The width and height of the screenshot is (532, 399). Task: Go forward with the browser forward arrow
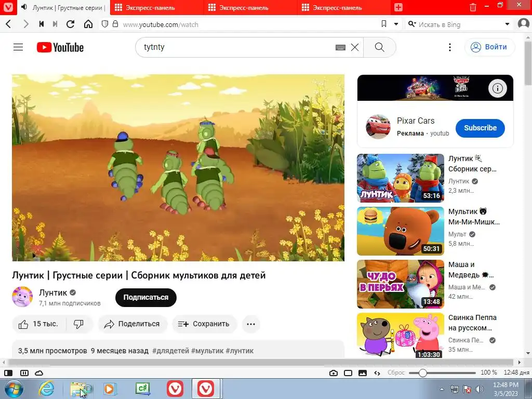pyautogui.click(x=26, y=24)
